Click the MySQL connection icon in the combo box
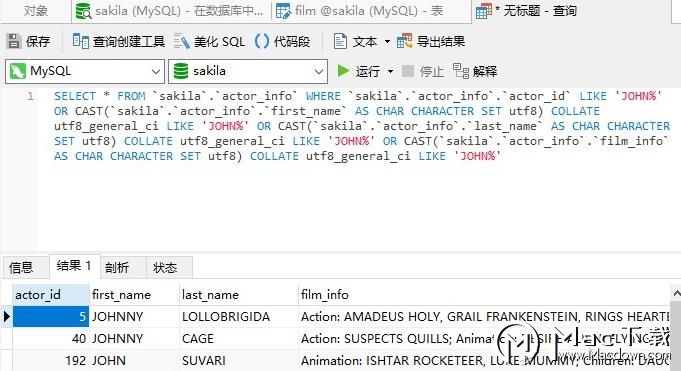681x371 pixels. (17, 71)
